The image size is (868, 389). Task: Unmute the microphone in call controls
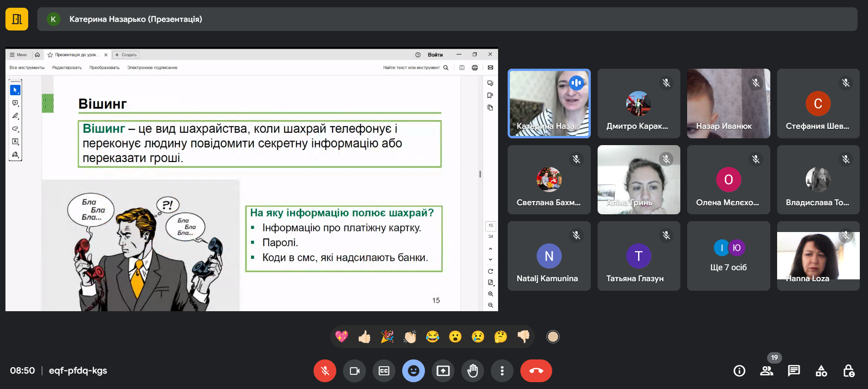[324, 371]
